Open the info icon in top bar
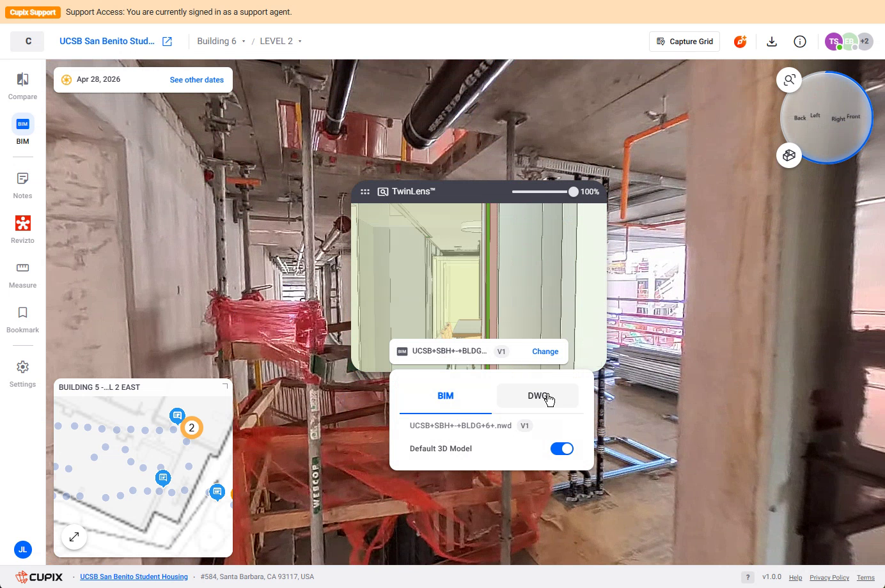The width and height of the screenshot is (885, 588). click(x=800, y=42)
